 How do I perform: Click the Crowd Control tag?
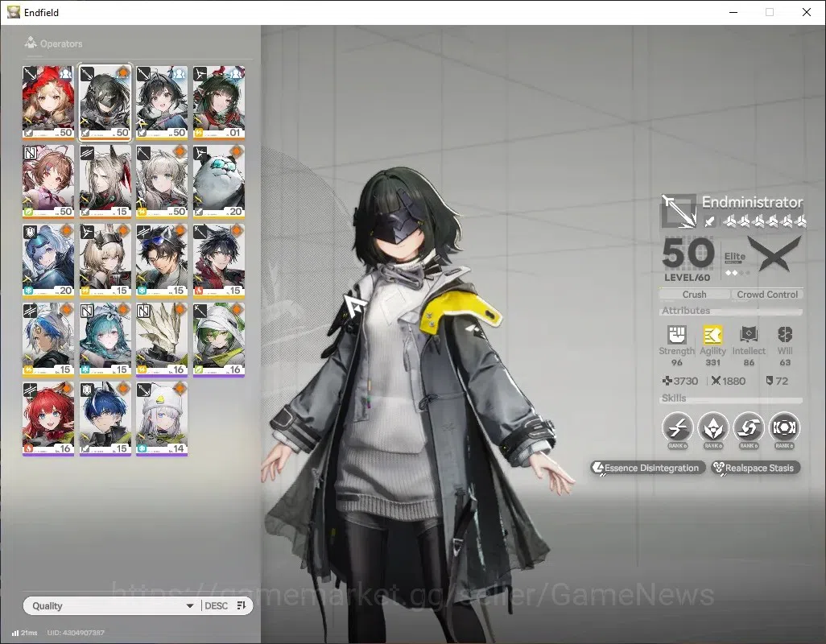click(767, 295)
